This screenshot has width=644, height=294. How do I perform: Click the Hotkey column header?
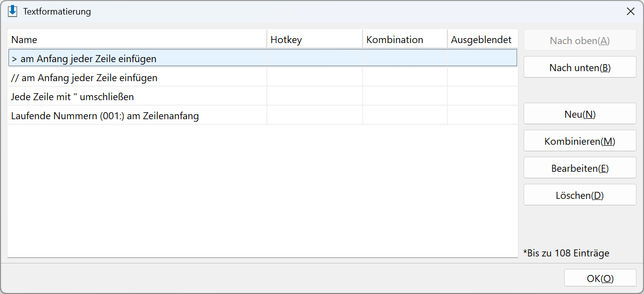tap(314, 40)
